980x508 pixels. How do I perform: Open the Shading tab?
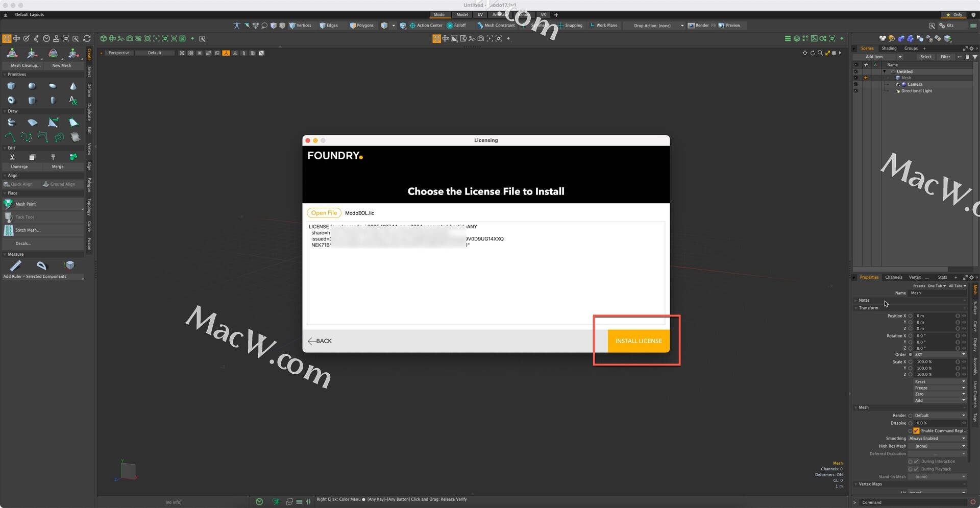pos(889,49)
